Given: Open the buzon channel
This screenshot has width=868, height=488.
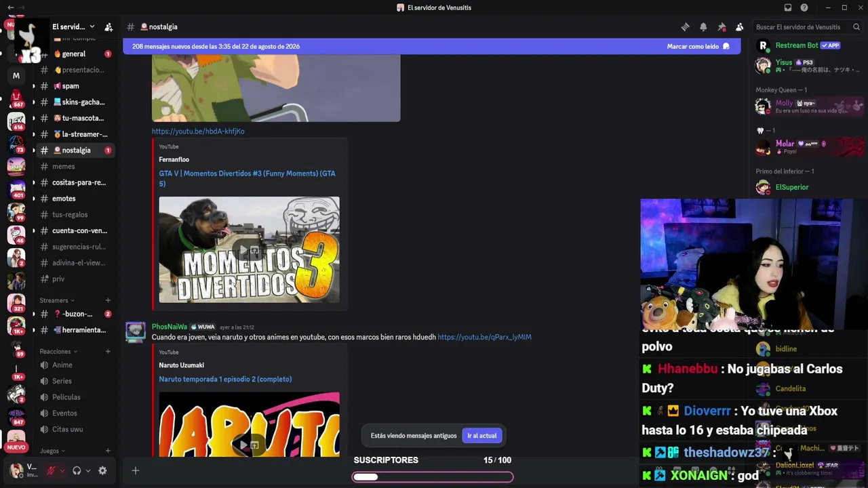Looking at the screenshot, I should [75, 314].
